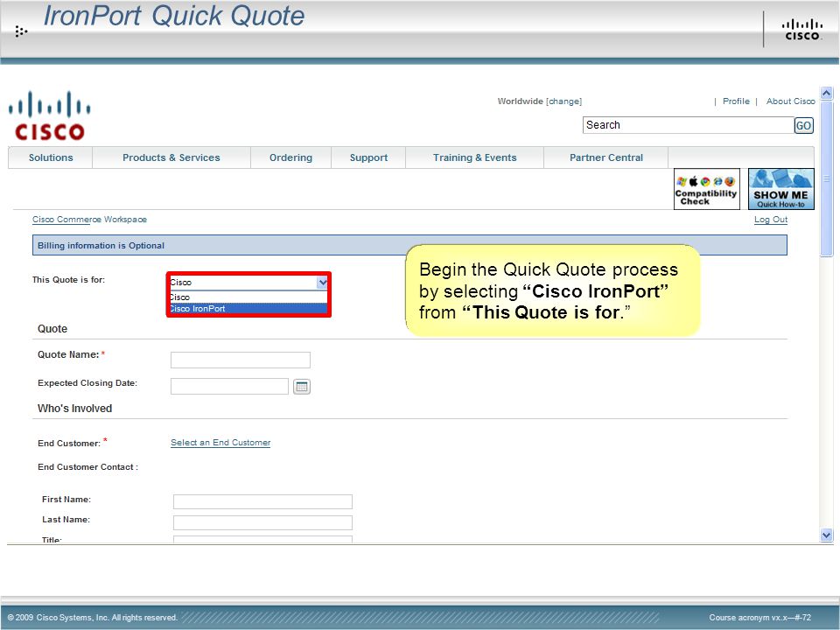Open the Solutions menu

(51, 157)
